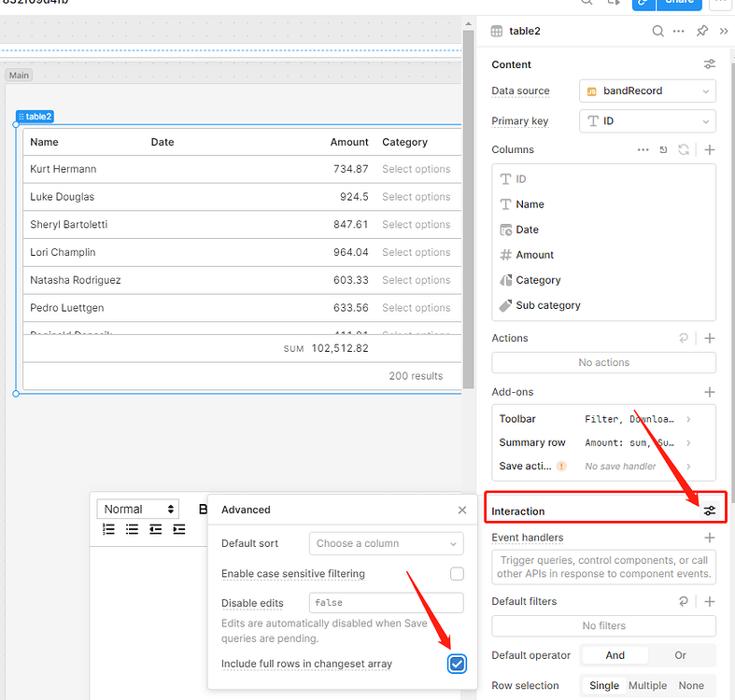Click the 200 results text
Screen dimensions: 735x700
(416, 376)
